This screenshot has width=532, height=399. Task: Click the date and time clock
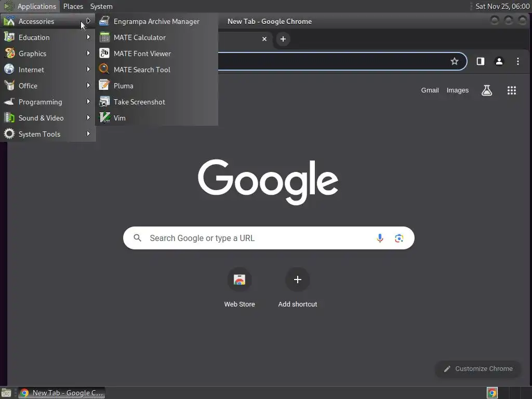[x=502, y=6]
